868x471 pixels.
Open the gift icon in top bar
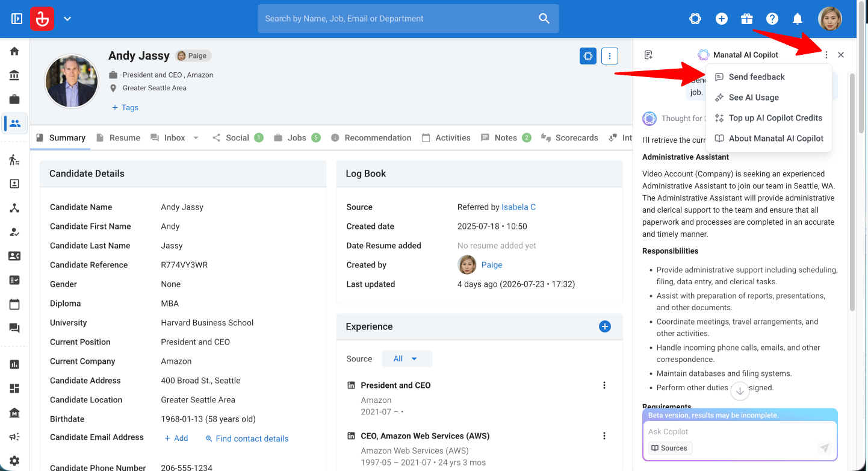coord(747,19)
